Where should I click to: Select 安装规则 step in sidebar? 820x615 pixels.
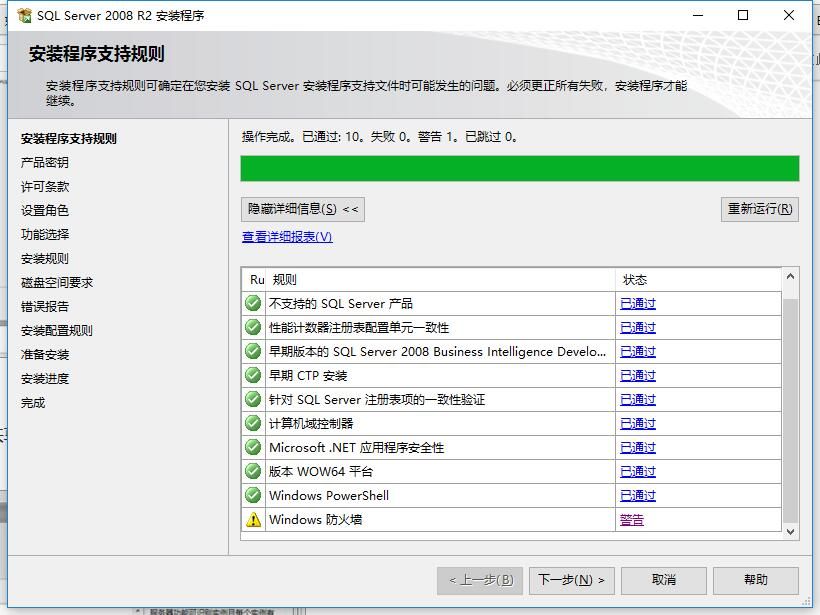pyautogui.click(x=44, y=258)
